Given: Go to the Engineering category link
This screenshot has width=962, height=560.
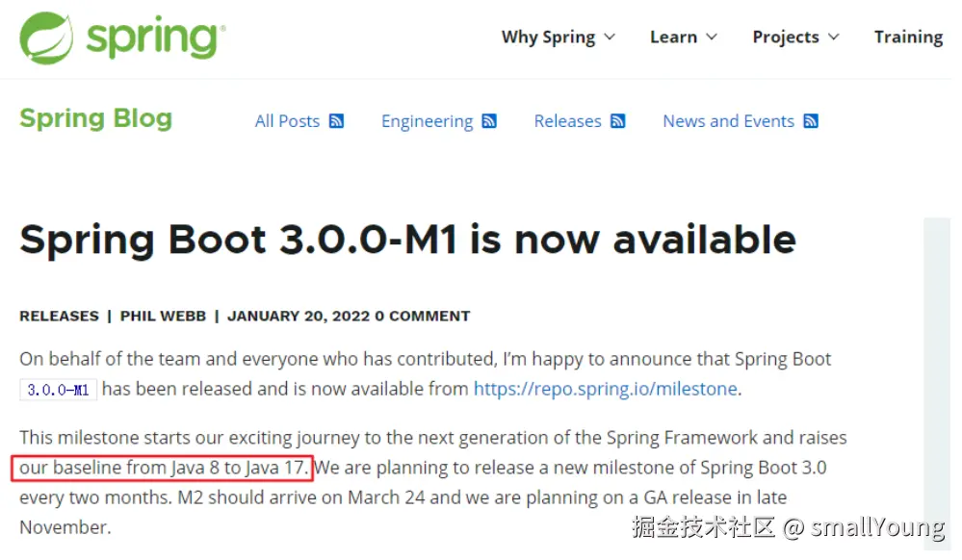Looking at the screenshot, I should point(427,121).
